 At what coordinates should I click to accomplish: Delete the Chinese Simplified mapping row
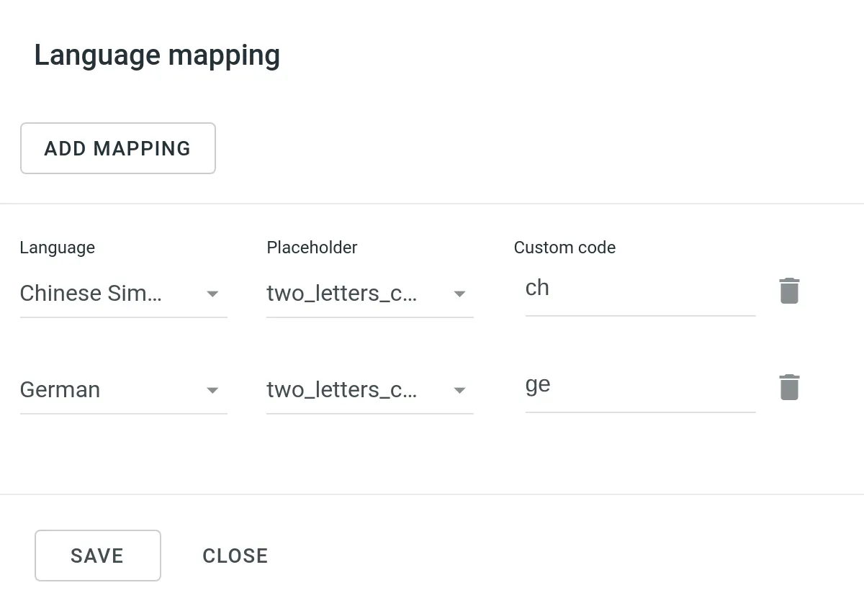[x=789, y=291]
